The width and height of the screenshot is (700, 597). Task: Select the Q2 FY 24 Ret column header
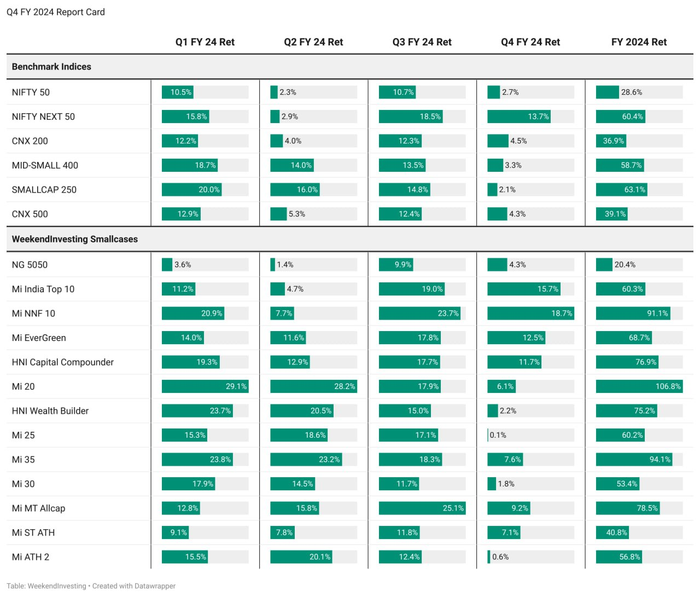click(313, 42)
